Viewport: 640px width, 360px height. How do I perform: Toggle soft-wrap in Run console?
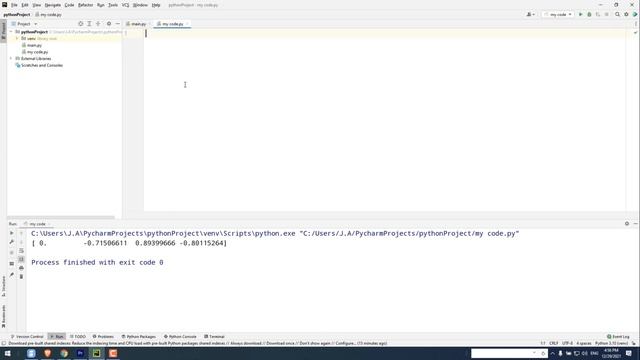(x=21, y=251)
